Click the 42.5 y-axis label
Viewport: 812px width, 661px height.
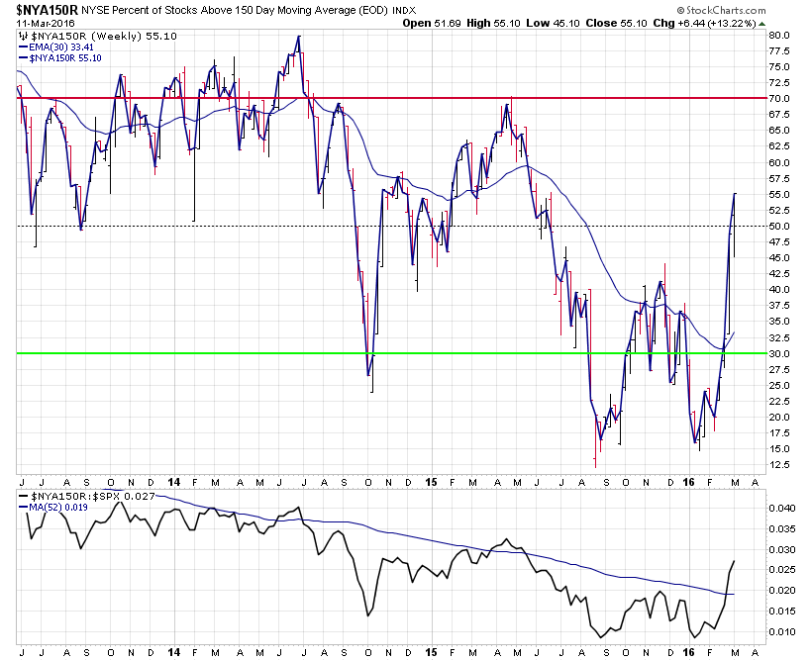779,274
